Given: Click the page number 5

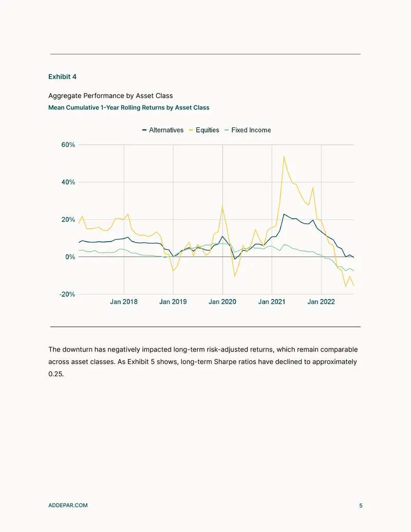Looking at the screenshot, I should (x=361, y=506).
